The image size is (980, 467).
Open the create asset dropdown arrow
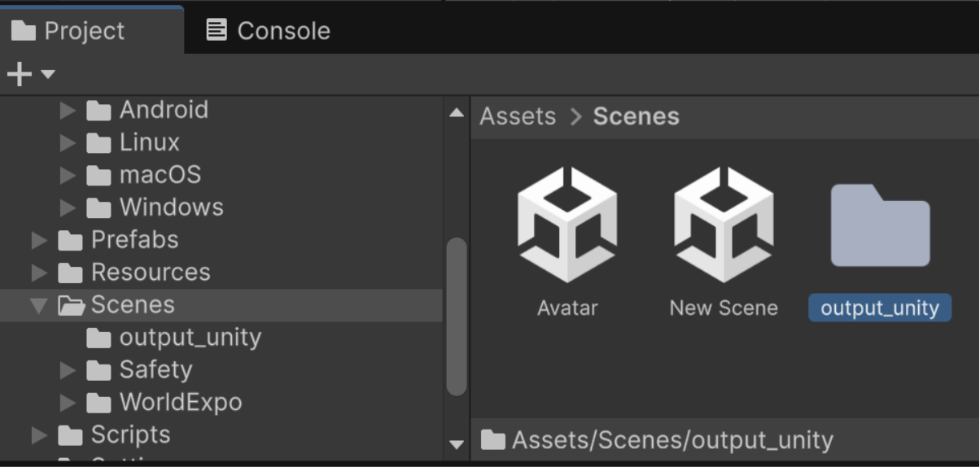tap(48, 75)
